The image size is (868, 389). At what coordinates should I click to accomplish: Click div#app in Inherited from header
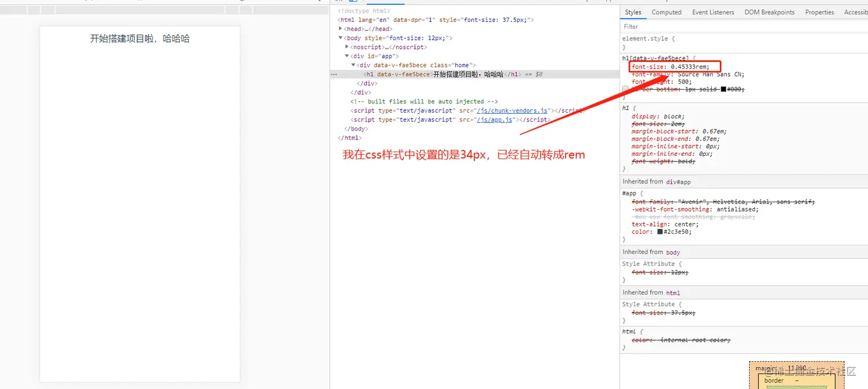(678, 182)
